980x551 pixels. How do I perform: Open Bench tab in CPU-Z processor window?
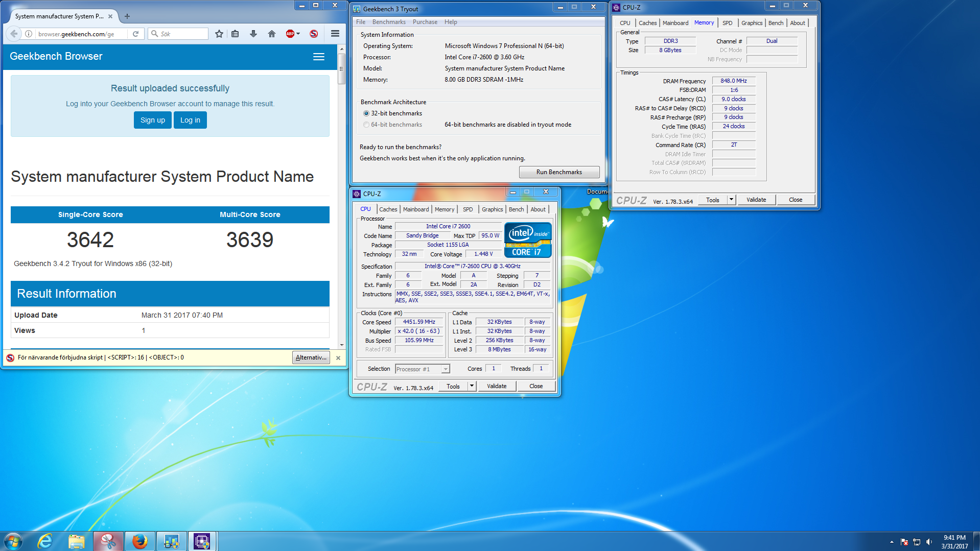coord(517,209)
